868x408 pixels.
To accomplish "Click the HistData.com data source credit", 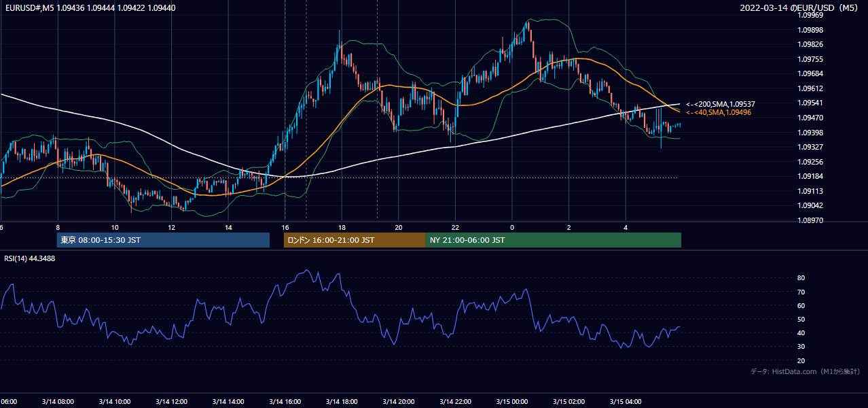I will [x=805, y=372].
